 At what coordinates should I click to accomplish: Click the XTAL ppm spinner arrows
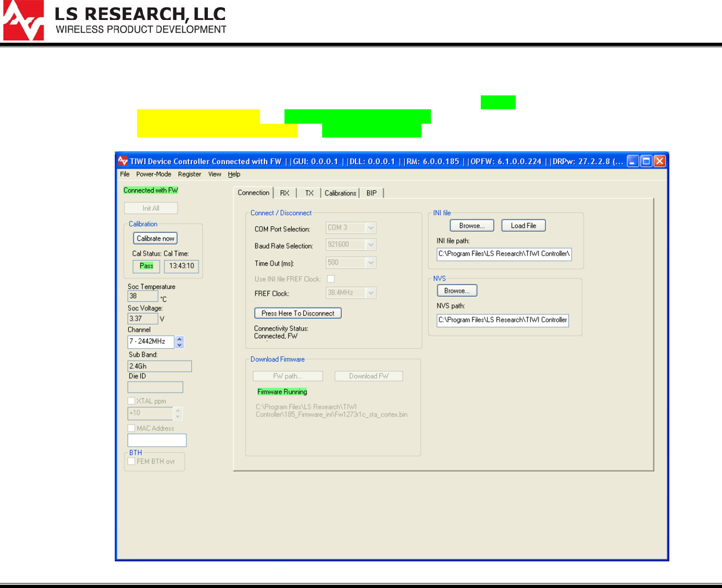[x=177, y=413]
